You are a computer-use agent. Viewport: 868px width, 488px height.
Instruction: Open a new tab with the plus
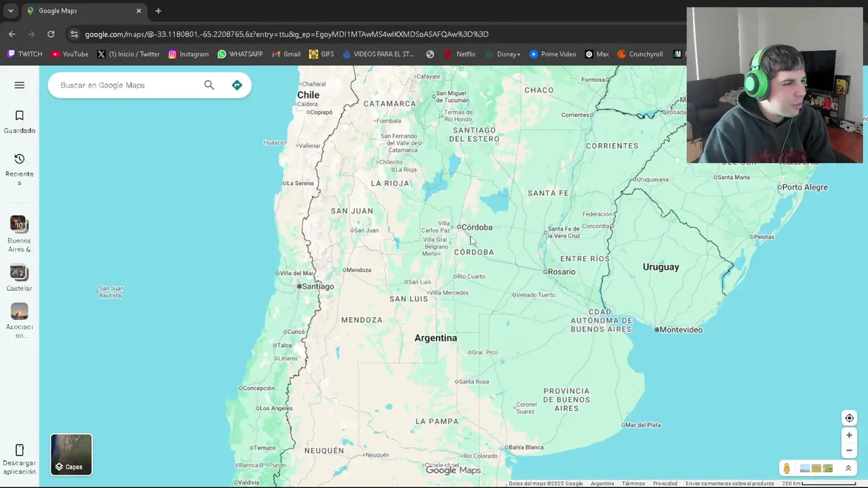click(158, 11)
